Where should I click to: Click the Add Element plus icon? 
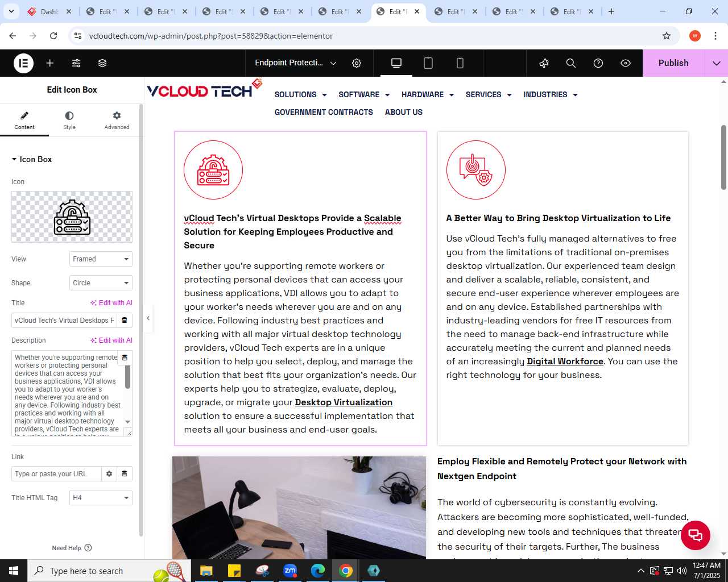(50, 63)
